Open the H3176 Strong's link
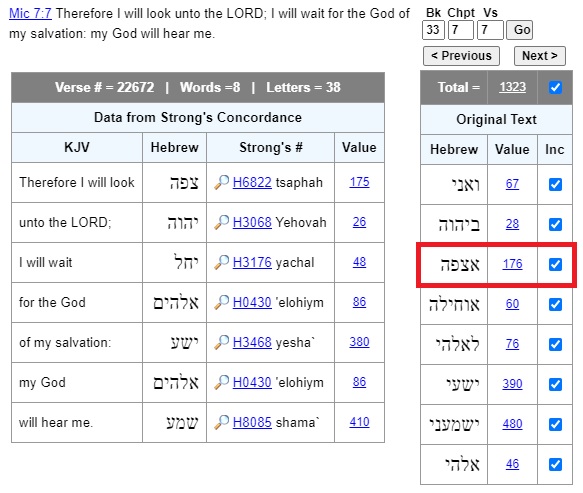This screenshot has width=583, height=493. pyautogui.click(x=252, y=262)
